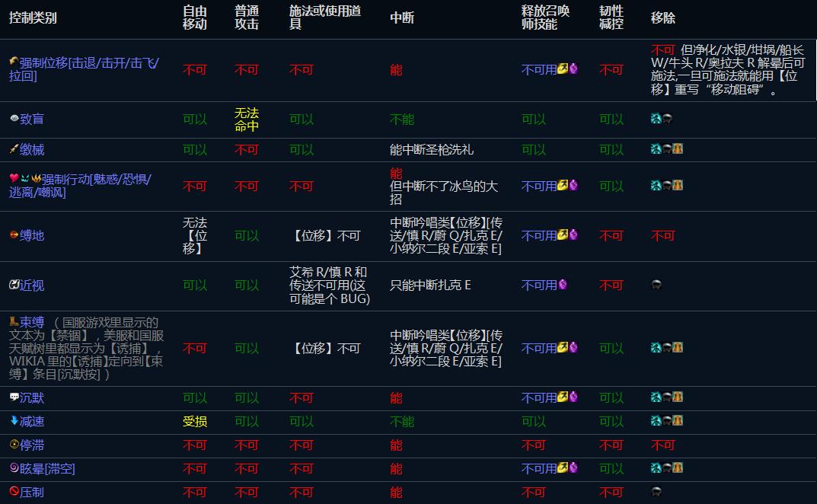The image size is (817, 504).
Task: Click the yellow Flash icon in 强制位移 row
Action: pyautogui.click(x=562, y=69)
